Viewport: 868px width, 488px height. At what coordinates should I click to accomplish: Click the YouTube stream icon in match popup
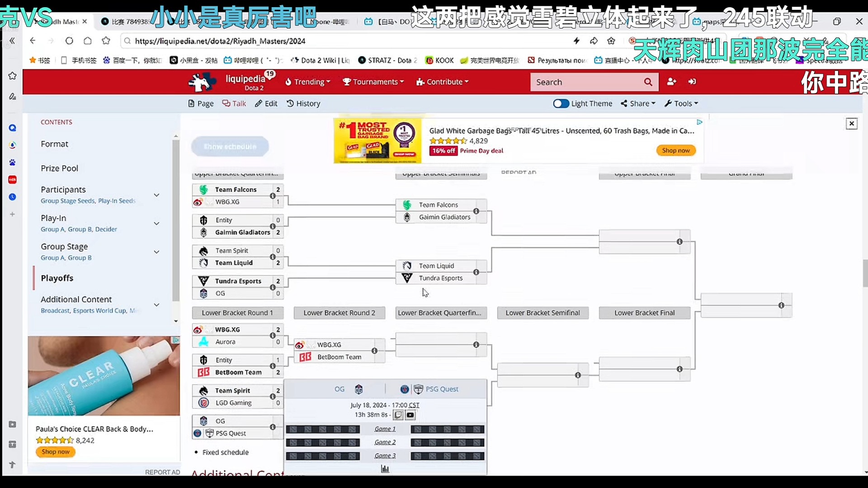pyautogui.click(x=410, y=415)
